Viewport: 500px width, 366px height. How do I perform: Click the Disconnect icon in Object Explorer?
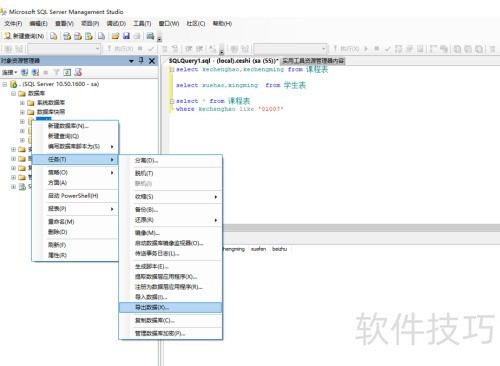[35, 72]
